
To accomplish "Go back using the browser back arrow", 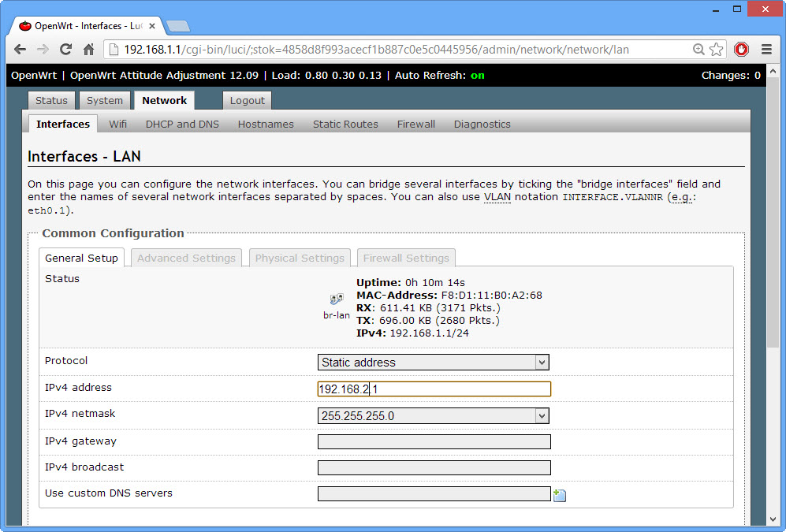I will click(x=20, y=50).
